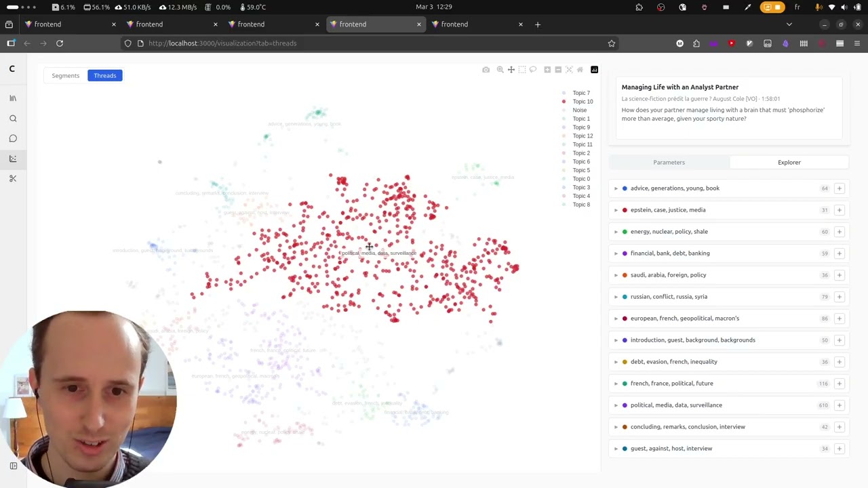868x488 pixels.
Task: Open the library icon in left sidebar
Action: (13, 98)
